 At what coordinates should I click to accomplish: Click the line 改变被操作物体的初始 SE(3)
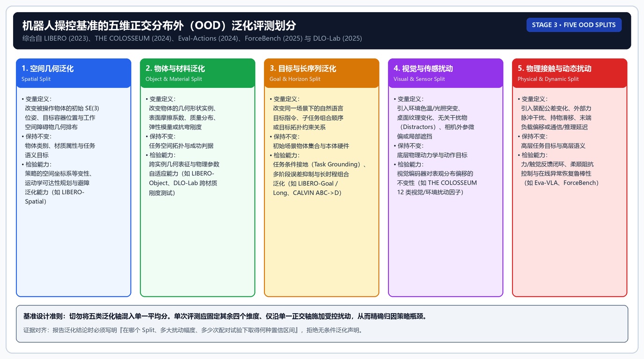(x=62, y=108)
